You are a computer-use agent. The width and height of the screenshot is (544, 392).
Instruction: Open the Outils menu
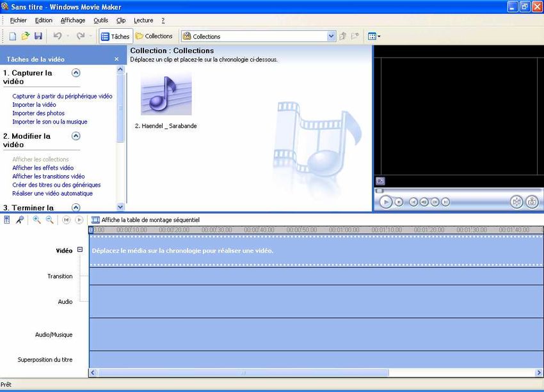(100, 20)
